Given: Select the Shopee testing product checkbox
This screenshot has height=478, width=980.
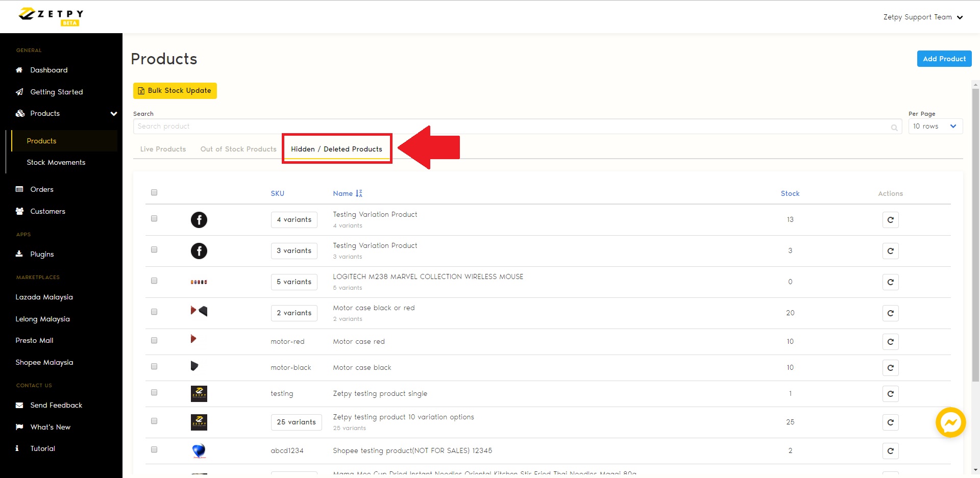Looking at the screenshot, I should click(x=154, y=449).
